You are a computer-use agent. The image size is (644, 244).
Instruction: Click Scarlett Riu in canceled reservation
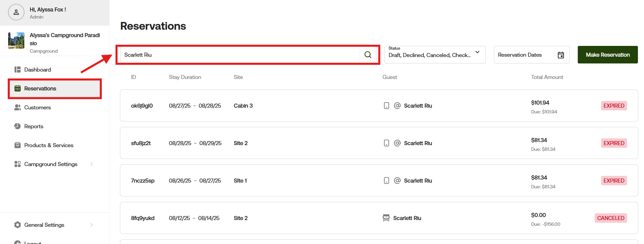pyautogui.click(x=407, y=218)
